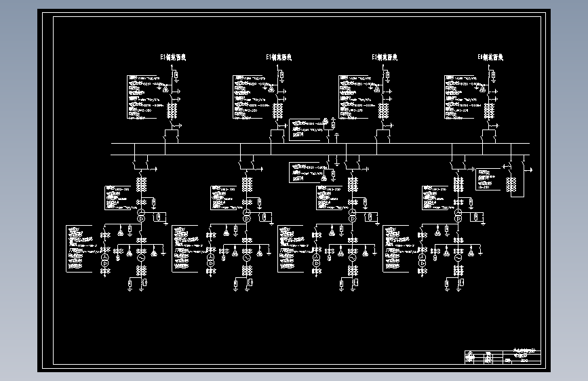Click the first E1 feeder heading

coord(173,58)
